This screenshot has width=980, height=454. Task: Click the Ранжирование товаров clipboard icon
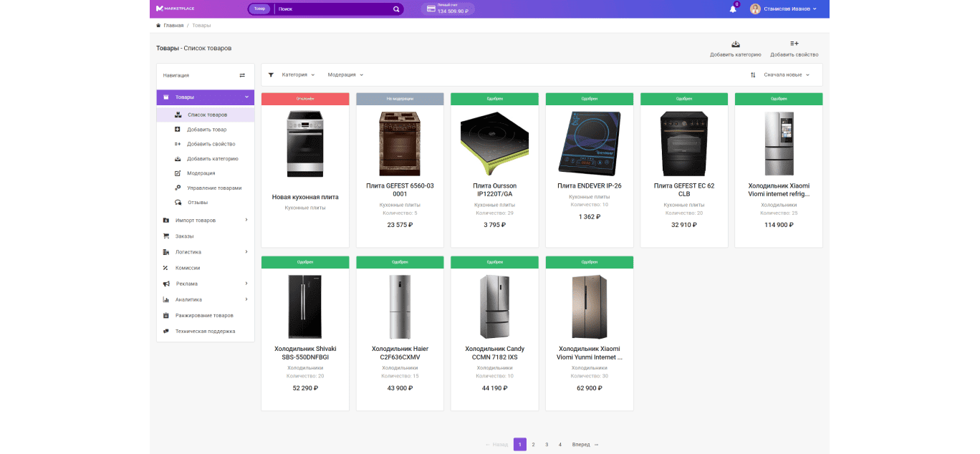point(165,315)
